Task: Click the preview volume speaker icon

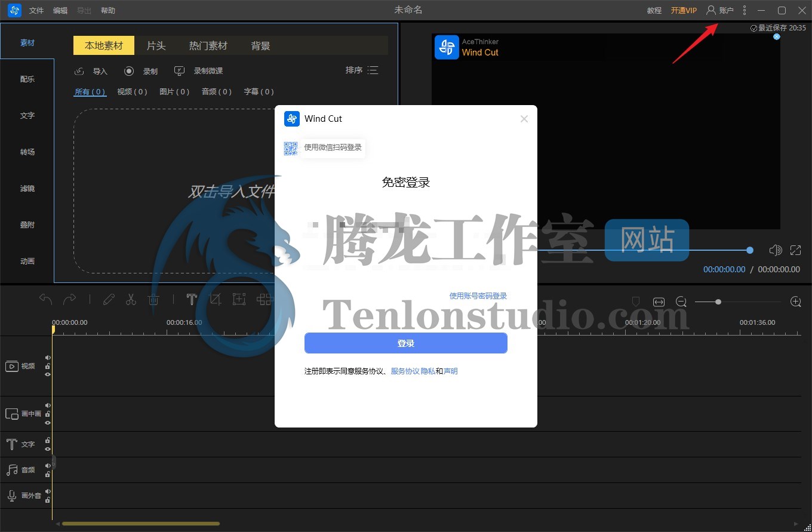Action: [776, 250]
